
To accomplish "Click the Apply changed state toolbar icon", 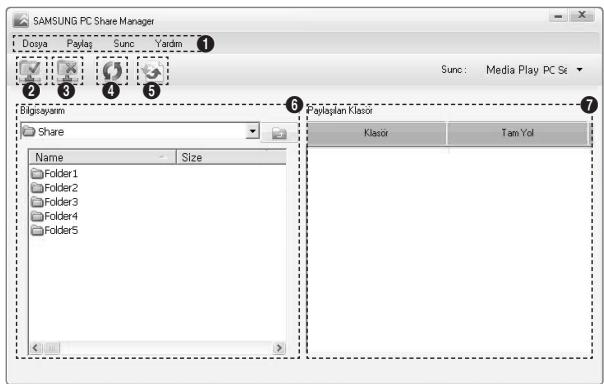I will pos(153,71).
